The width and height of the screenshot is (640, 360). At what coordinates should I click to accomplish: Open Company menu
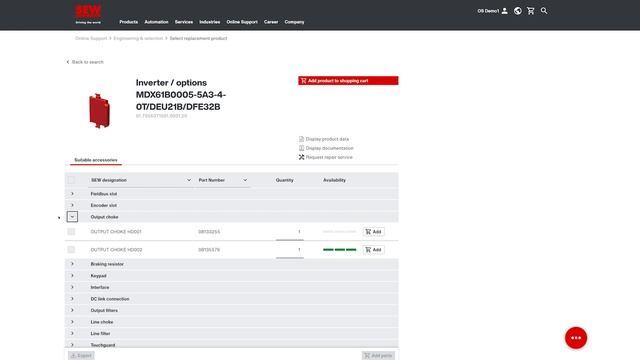pos(294,22)
